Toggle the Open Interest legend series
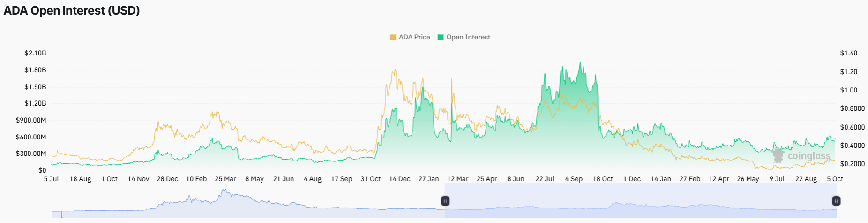 pyautogui.click(x=464, y=37)
